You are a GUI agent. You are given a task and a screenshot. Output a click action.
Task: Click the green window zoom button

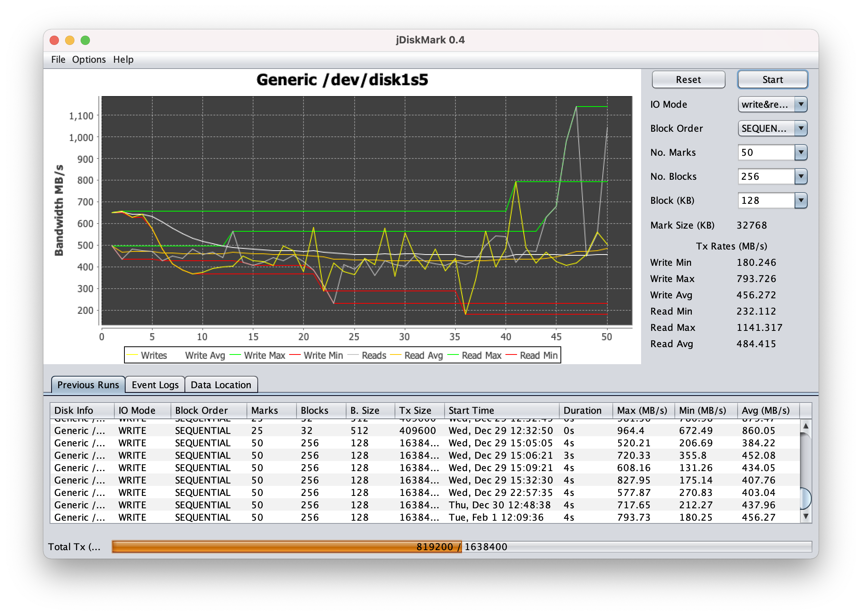(x=85, y=40)
